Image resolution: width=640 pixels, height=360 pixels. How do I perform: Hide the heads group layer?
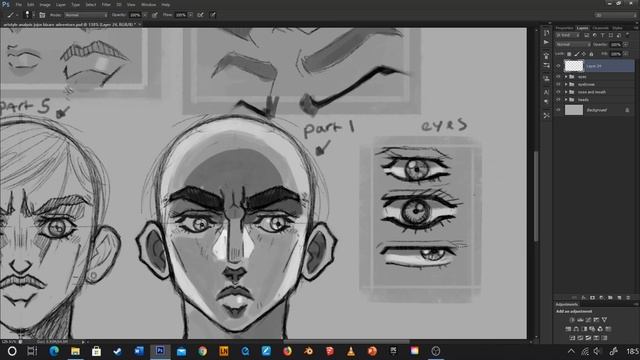click(558, 100)
